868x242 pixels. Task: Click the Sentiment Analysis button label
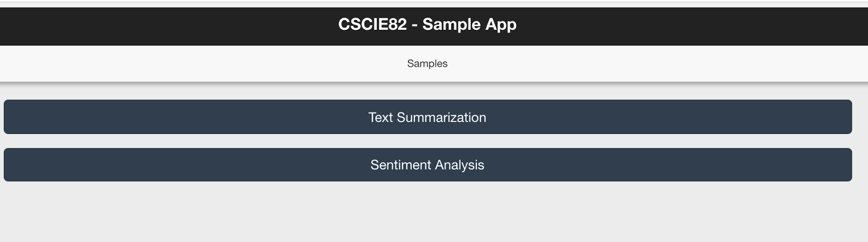click(427, 165)
